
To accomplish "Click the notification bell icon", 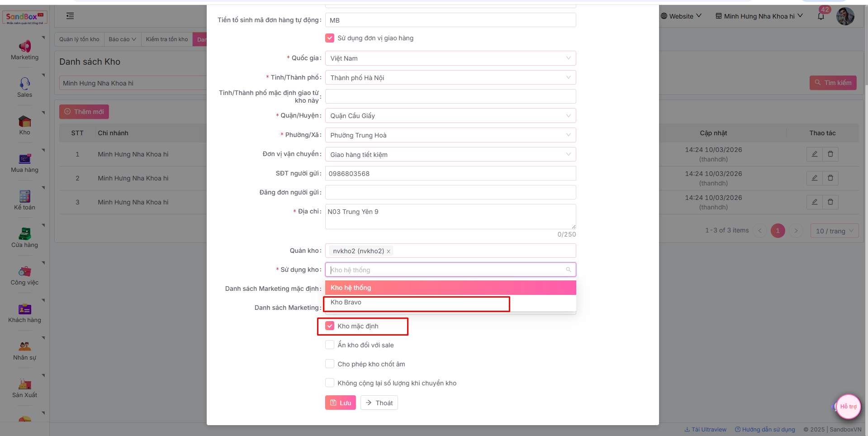I will [x=821, y=16].
